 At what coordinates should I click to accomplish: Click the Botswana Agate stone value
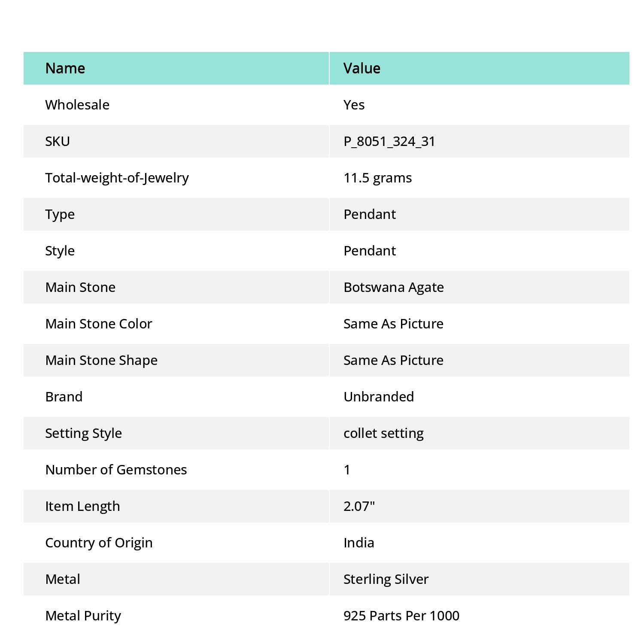(394, 287)
